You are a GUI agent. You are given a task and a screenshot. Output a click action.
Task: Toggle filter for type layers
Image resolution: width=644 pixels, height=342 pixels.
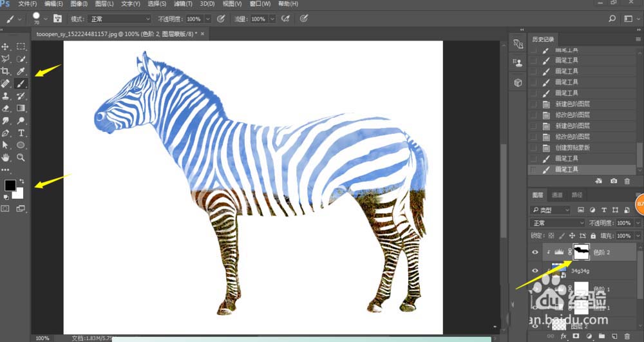click(604, 210)
